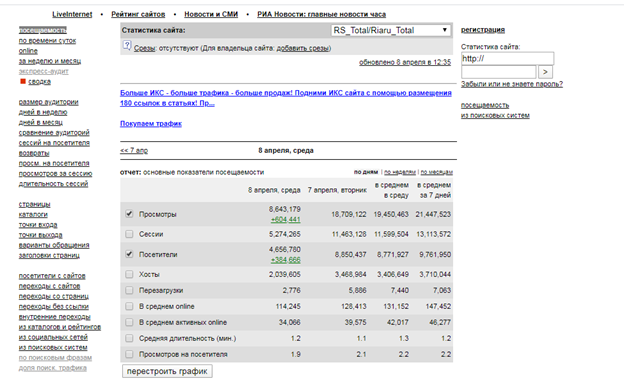This screenshot has width=624, height=381.
Task: Click the red square icon beside сводка
Action: pos(23,81)
